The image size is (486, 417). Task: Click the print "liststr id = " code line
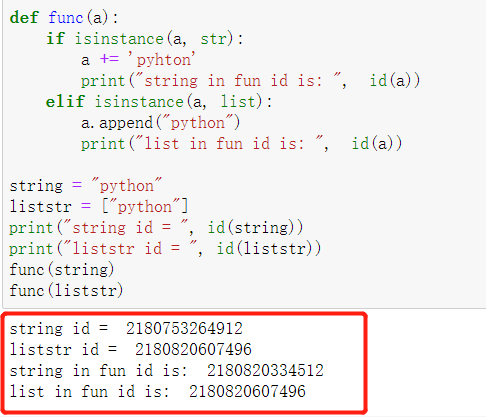[x=165, y=249]
